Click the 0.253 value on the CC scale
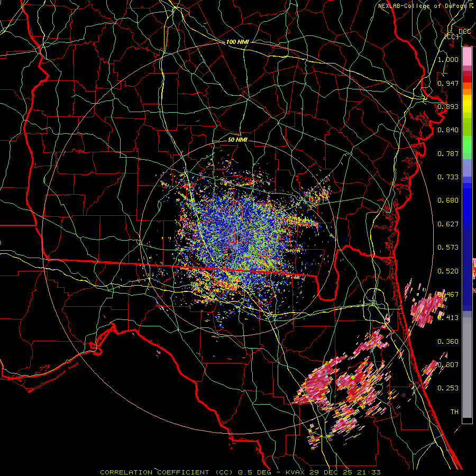This screenshot has height=476, width=476. [x=448, y=388]
